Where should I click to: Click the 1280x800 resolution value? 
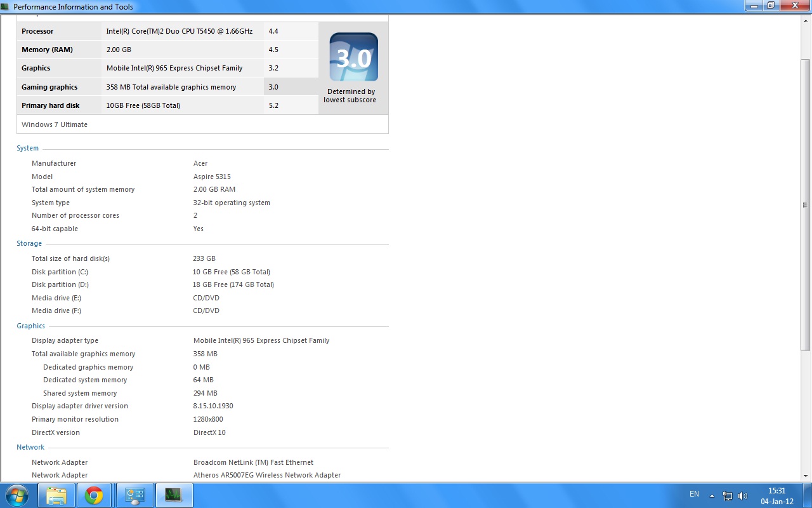(208, 419)
